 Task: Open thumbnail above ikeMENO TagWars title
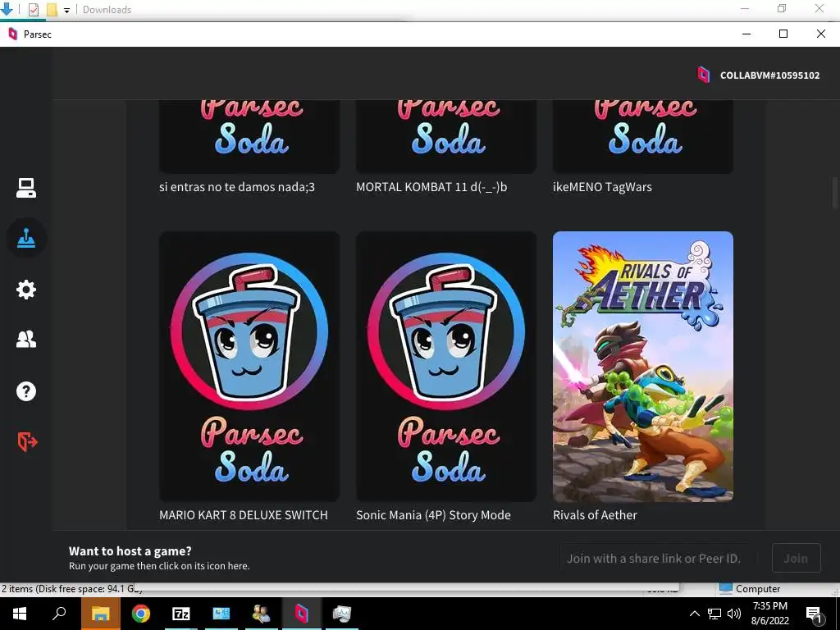point(643,137)
